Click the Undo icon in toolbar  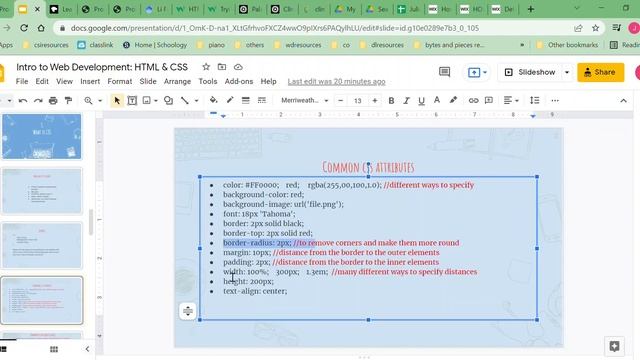coord(23,100)
